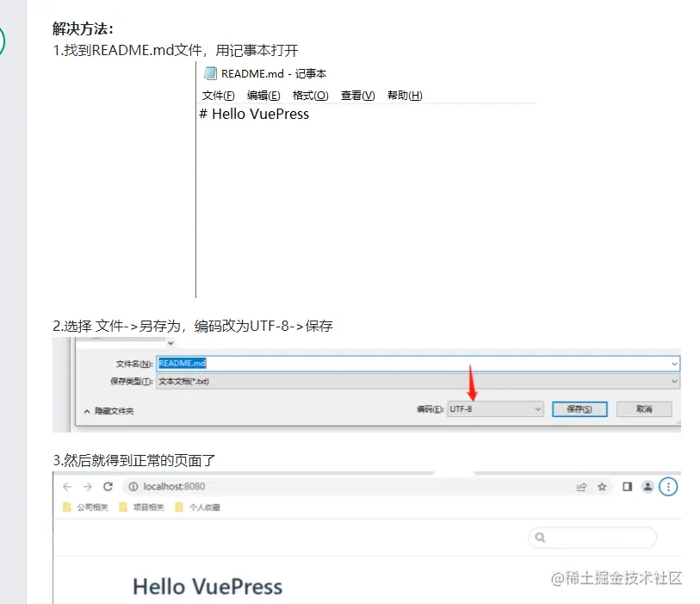Open the three-dot browser menu

[x=669, y=486]
